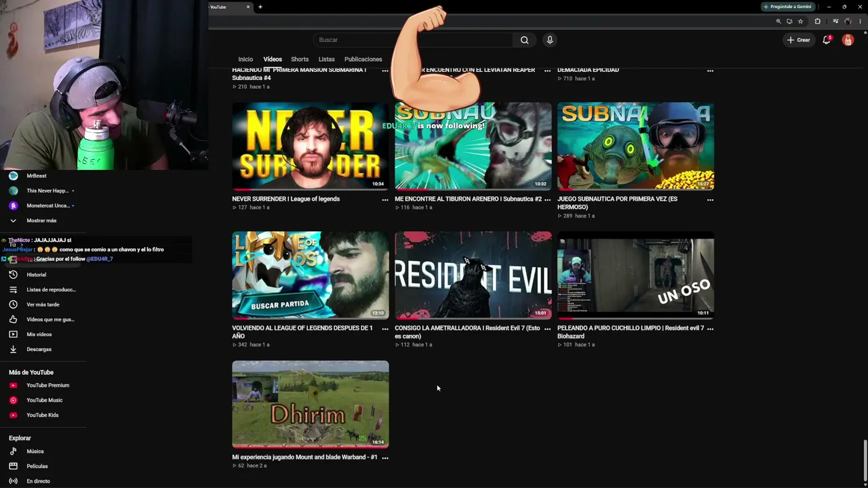868x488 pixels.
Task: Open the Chrome three-dot menu
Action: (x=859, y=22)
